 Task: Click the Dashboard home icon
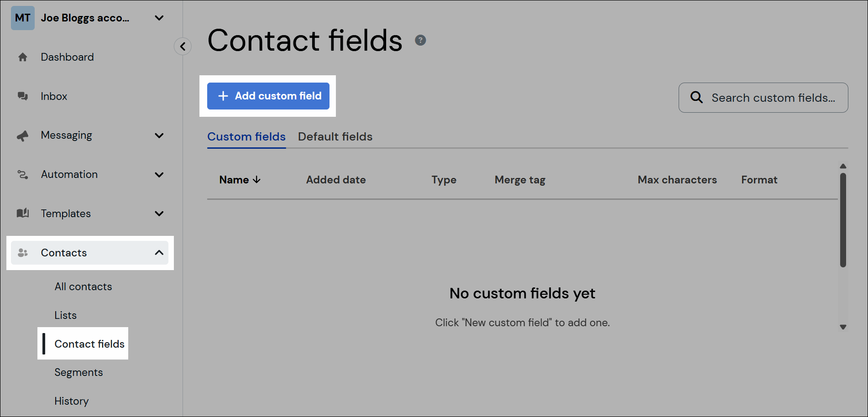(x=22, y=57)
